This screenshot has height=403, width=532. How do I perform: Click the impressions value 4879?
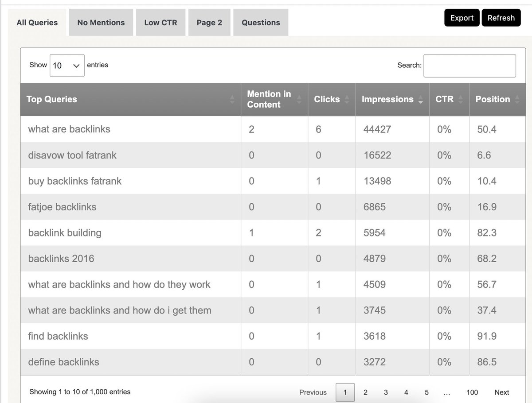click(x=375, y=259)
